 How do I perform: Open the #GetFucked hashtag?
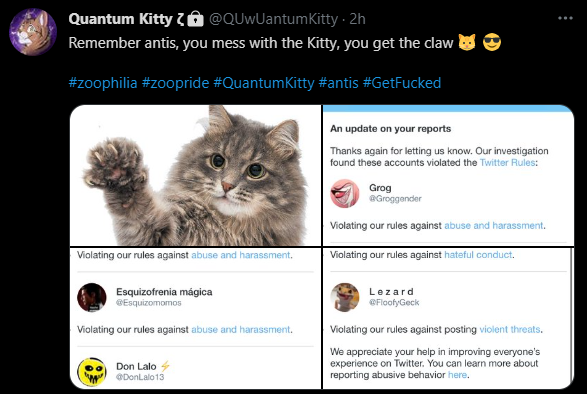pyautogui.click(x=402, y=83)
